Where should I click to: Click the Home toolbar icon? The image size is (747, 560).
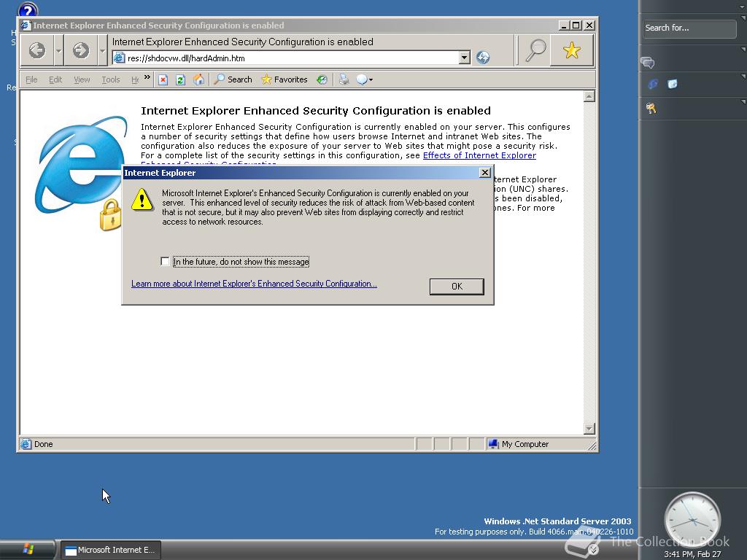[198, 79]
